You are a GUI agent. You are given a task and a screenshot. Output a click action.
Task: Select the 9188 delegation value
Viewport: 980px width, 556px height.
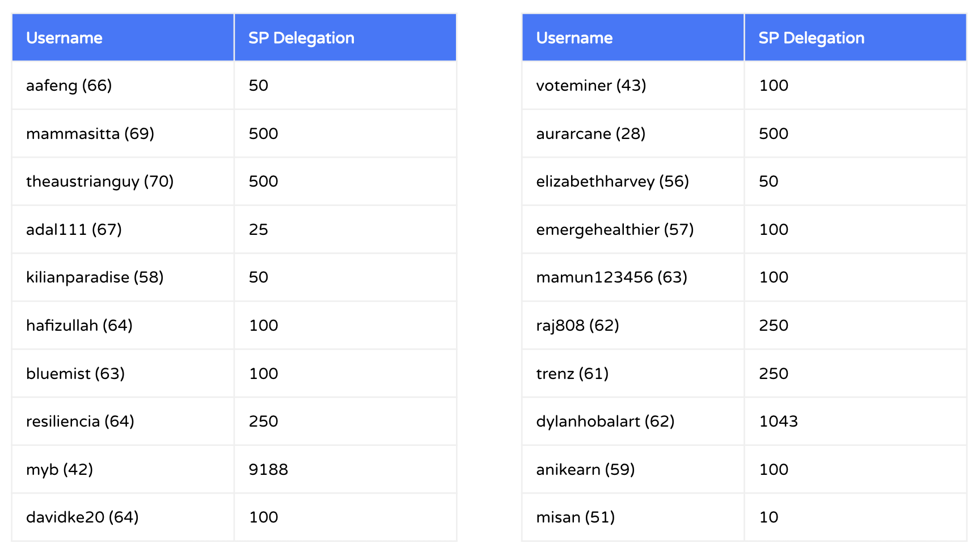(x=268, y=470)
